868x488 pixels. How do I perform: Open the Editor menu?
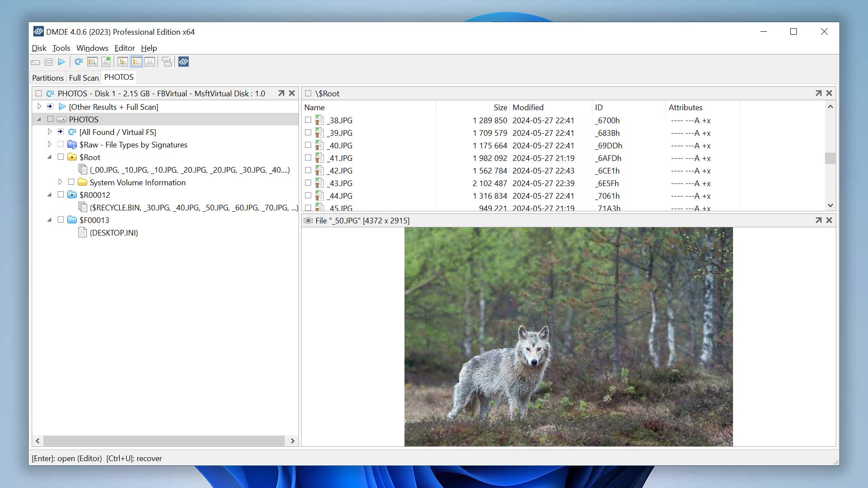(124, 48)
